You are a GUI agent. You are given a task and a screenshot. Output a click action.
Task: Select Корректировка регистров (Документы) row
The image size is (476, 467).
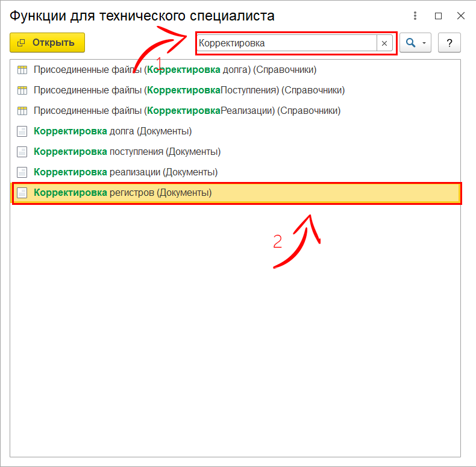[123, 193]
